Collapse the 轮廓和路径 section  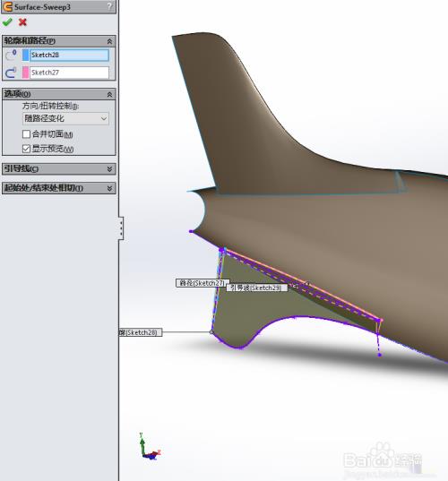click(109, 41)
